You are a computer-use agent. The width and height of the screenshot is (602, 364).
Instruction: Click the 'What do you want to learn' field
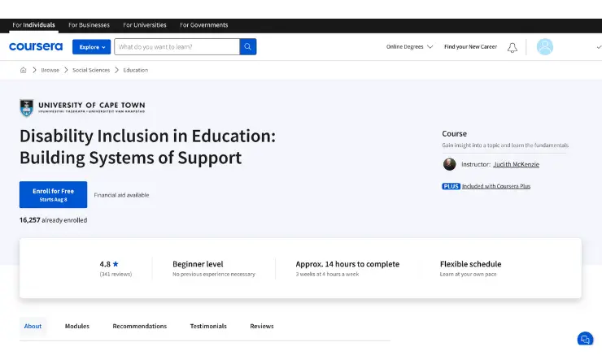(177, 47)
